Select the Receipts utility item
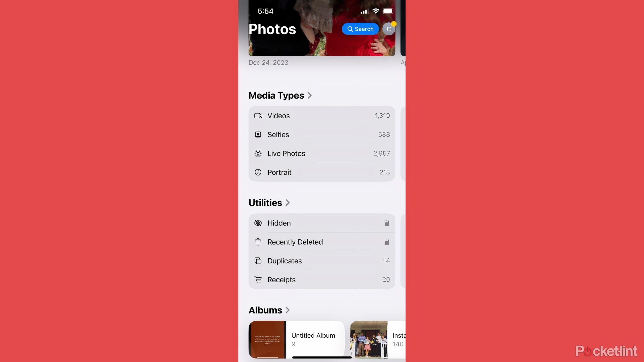Image resolution: width=644 pixels, height=362 pixels. click(321, 279)
